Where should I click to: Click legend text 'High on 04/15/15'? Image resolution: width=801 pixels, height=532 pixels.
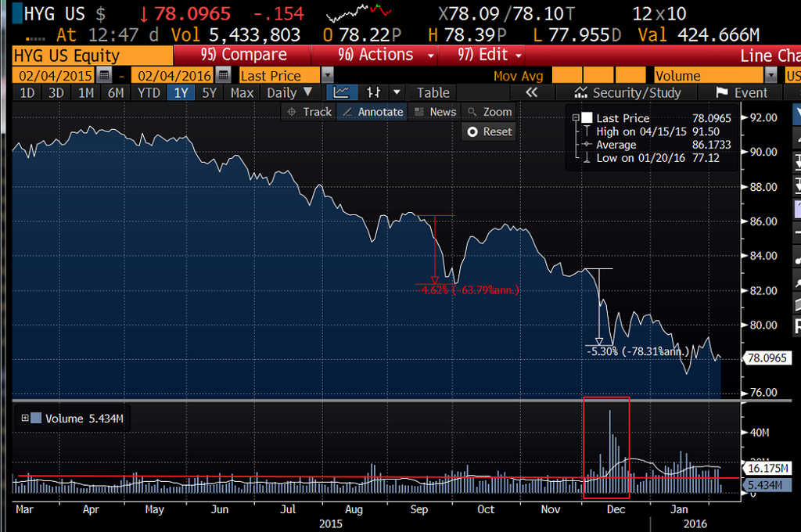(641, 131)
